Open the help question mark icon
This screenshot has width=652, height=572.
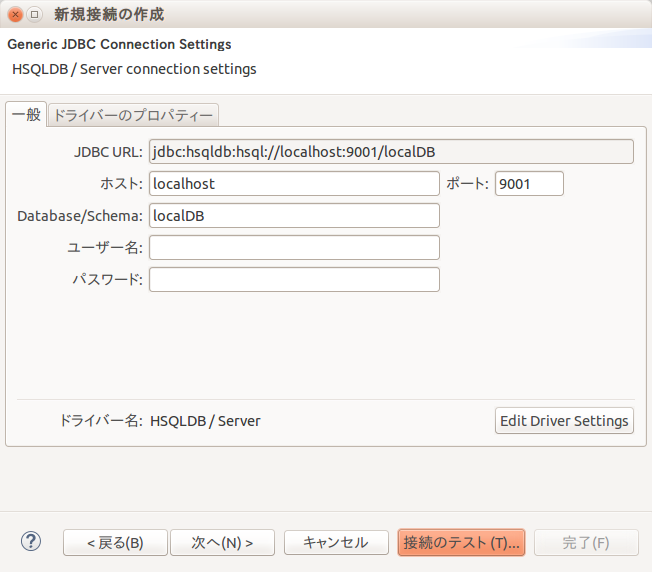pos(31,541)
